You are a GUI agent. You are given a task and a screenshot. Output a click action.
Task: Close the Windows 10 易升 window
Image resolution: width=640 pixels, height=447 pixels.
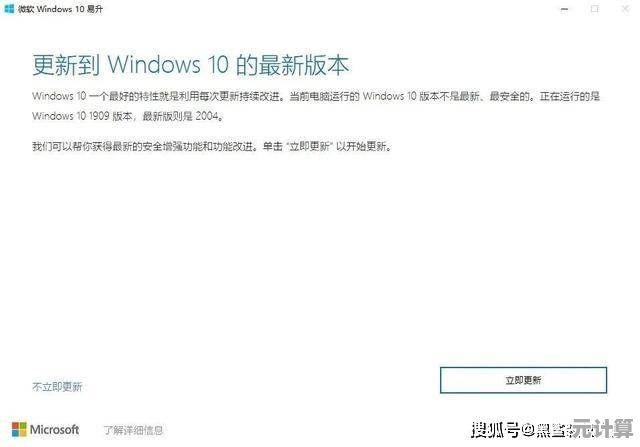[625, 9]
